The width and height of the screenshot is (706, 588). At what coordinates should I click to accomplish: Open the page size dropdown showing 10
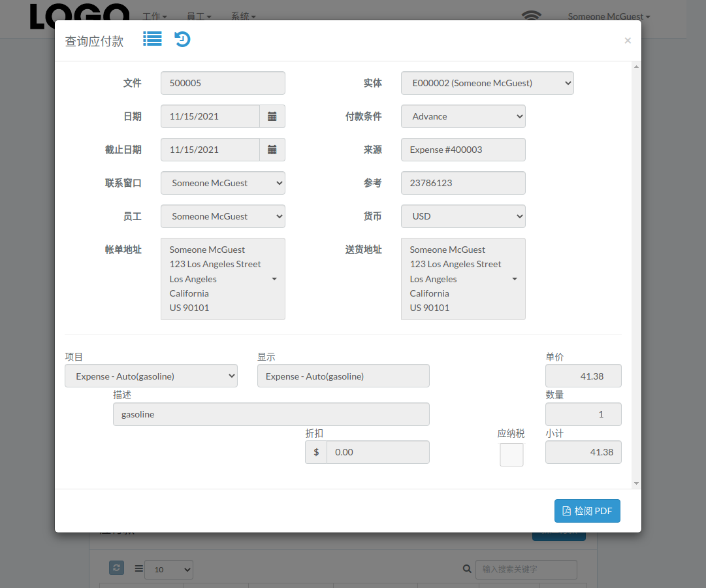(168, 570)
